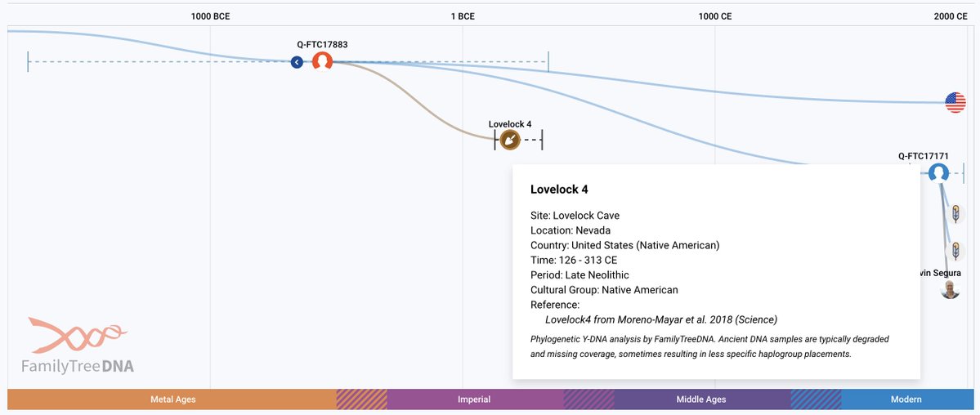Viewport: 980px width, 415px height.
Task: Click the Q-FTC17883 label text
Action: coord(323,44)
